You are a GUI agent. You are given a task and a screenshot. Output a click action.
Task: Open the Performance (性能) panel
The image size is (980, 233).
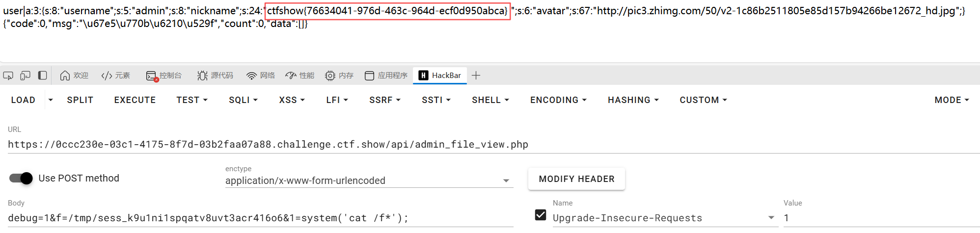click(300, 76)
